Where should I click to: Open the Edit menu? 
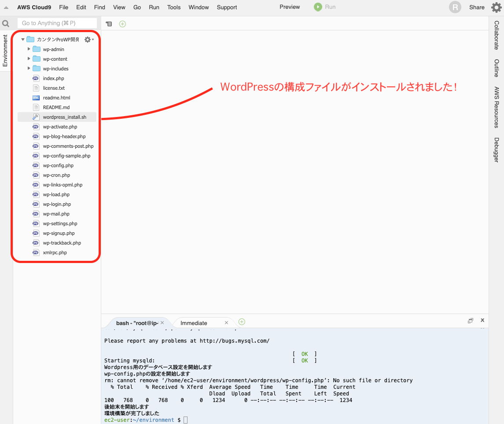(x=81, y=7)
